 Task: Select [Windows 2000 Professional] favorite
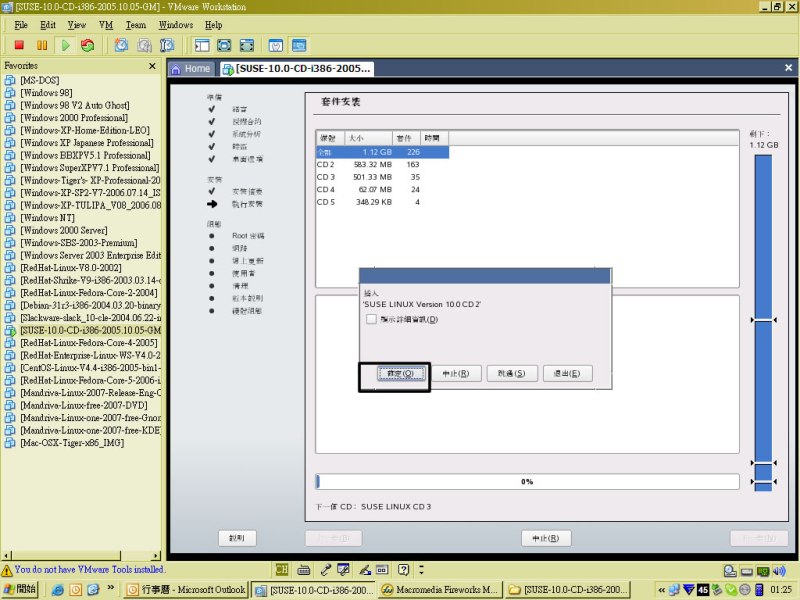(x=74, y=118)
